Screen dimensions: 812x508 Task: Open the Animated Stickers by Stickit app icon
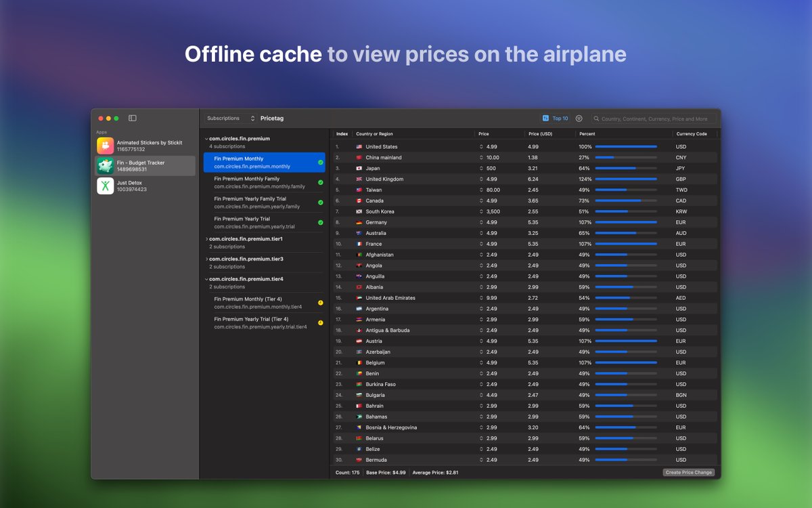pos(105,146)
